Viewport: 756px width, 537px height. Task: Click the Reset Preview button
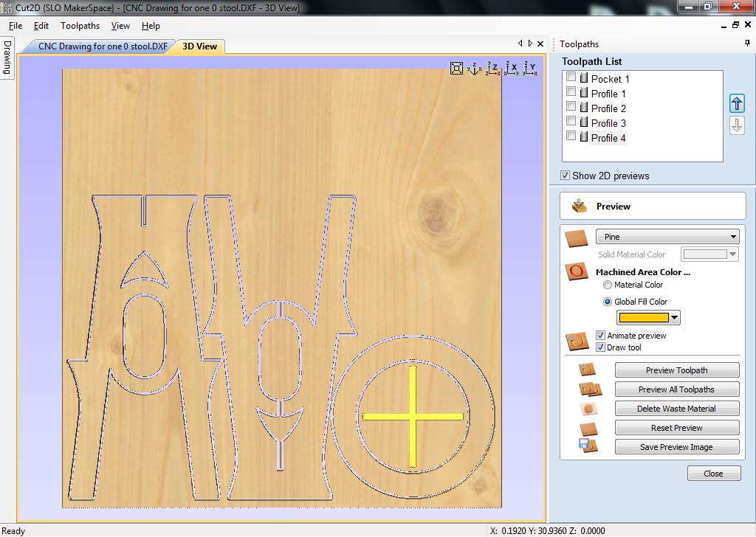coord(677,427)
